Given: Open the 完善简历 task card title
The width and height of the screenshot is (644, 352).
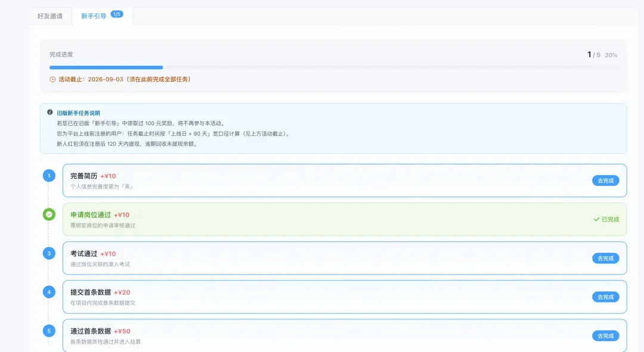Looking at the screenshot, I should point(84,176).
